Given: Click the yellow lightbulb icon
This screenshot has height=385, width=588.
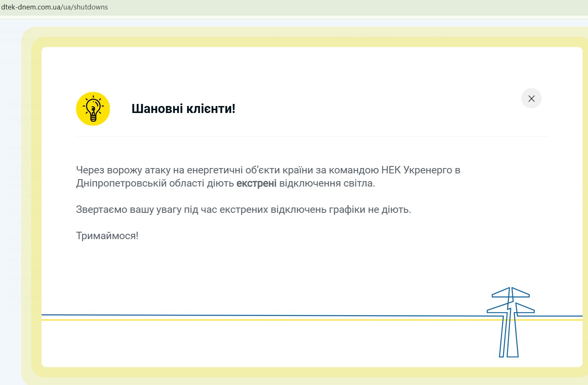Looking at the screenshot, I should [x=93, y=109].
